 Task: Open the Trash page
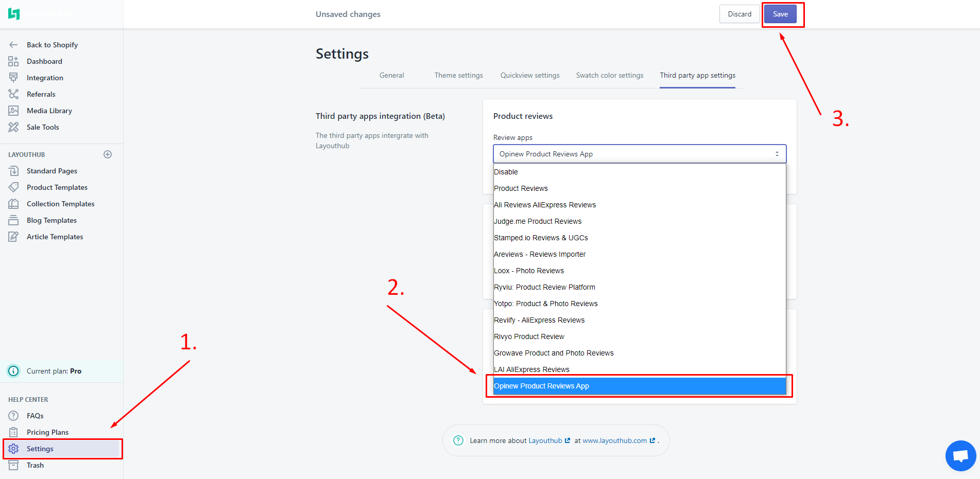coord(35,465)
